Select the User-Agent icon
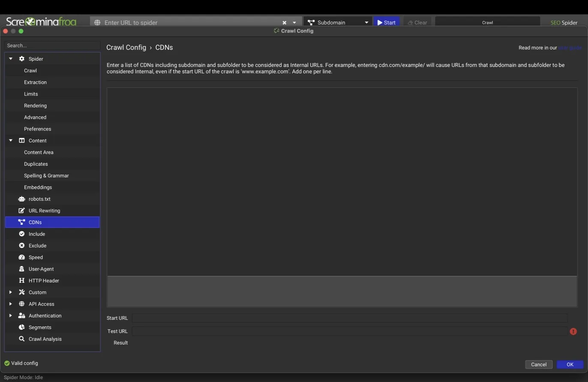The height and width of the screenshot is (382, 588). [21, 269]
